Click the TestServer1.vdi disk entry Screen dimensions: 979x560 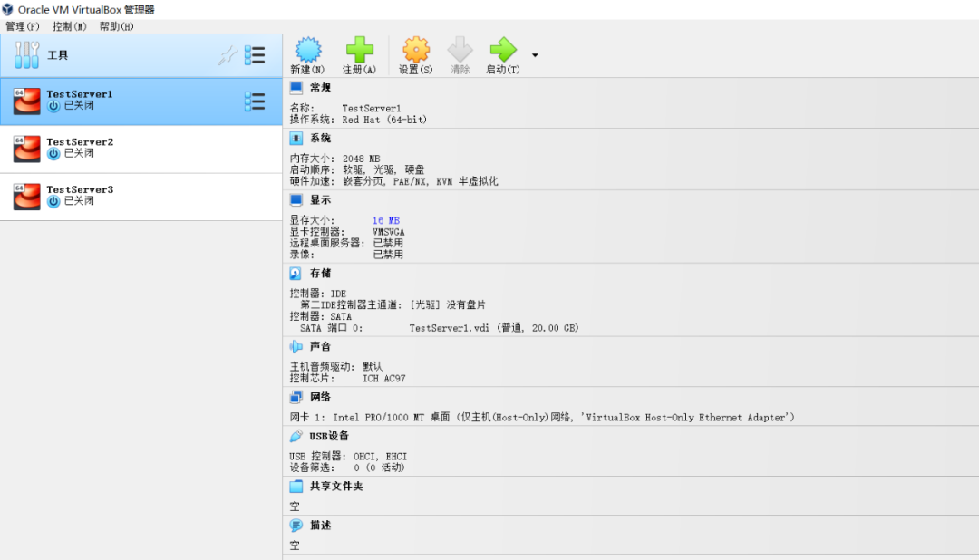(494, 328)
